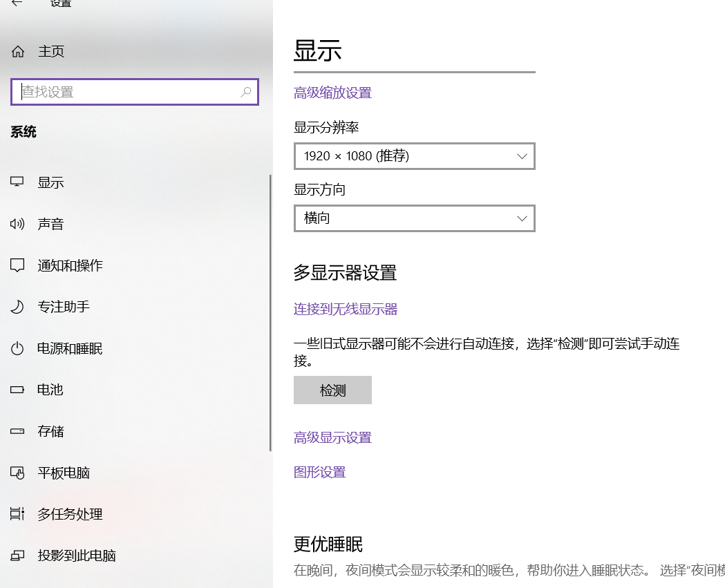Open 图形设置

tap(320, 472)
